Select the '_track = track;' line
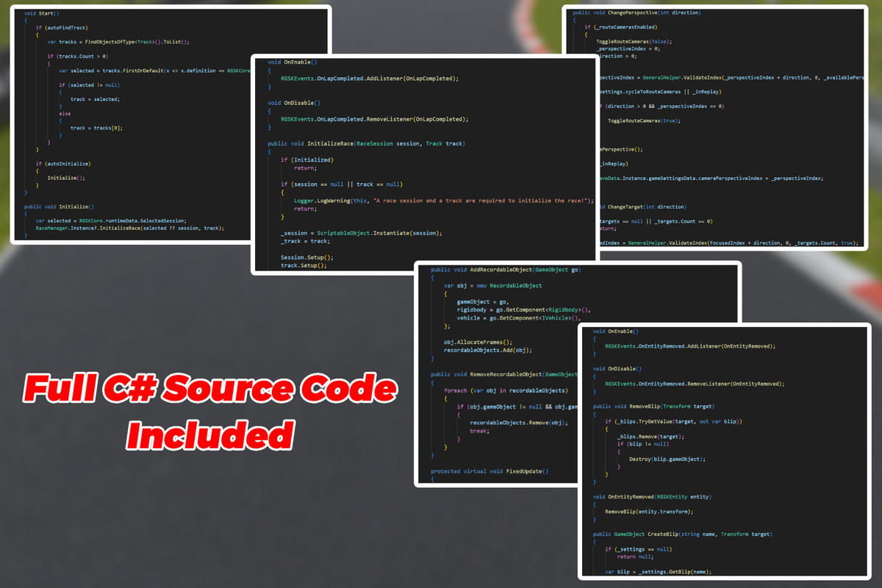Screen dimensions: 882x588 (x=304, y=241)
